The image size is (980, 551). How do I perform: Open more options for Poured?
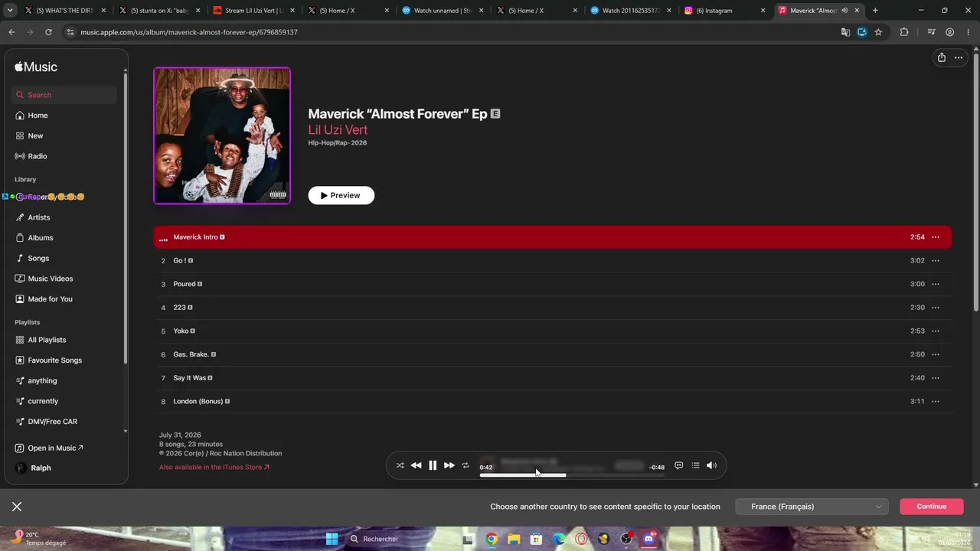(x=936, y=284)
